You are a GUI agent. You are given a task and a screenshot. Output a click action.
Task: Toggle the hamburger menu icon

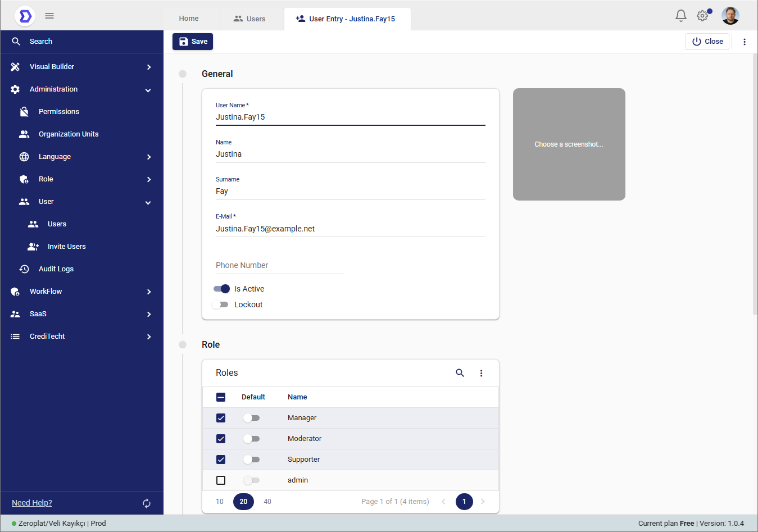pyautogui.click(x=49, y=16)
